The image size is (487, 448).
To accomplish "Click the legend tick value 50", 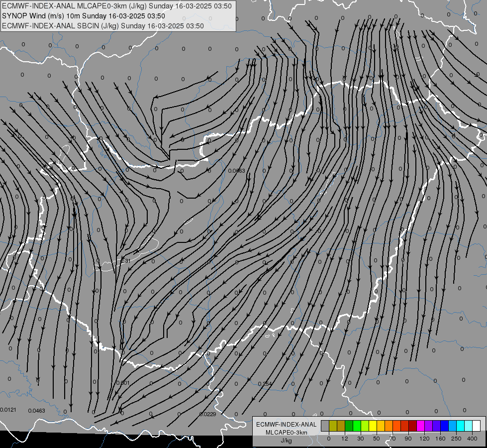I will 377,439.
